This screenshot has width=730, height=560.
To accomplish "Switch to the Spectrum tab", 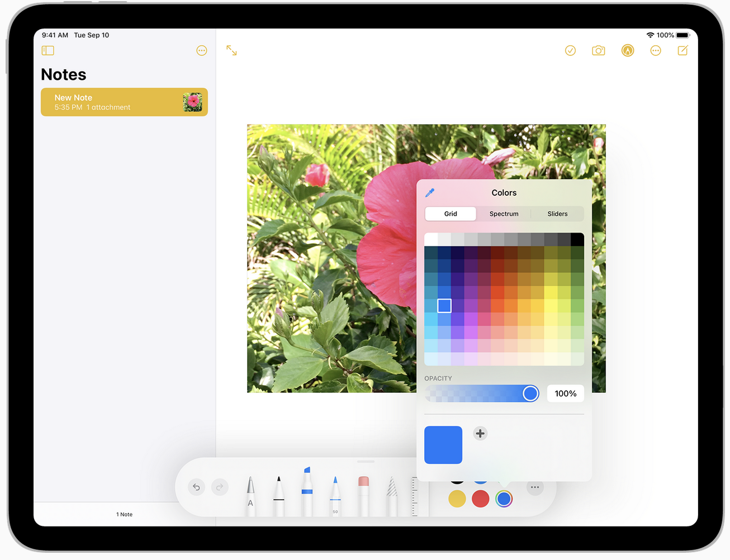I will point(504,213).
